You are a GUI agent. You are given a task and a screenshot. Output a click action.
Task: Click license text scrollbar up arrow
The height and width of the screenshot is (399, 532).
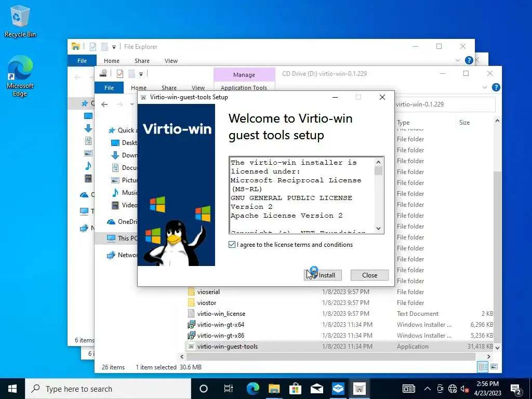(379, 162)
